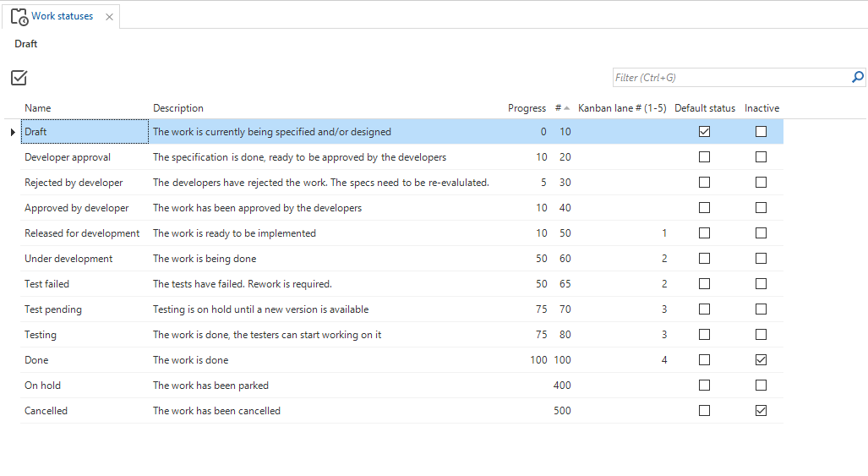Click the Description column header
Image resolution: width=868 pixels, height=476 pixels.
pos(178,108)
